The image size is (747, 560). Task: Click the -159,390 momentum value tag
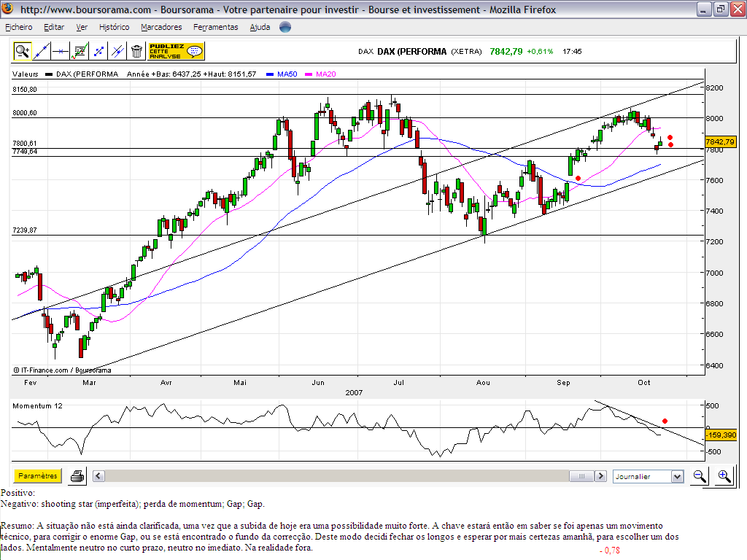click(721, 435)
